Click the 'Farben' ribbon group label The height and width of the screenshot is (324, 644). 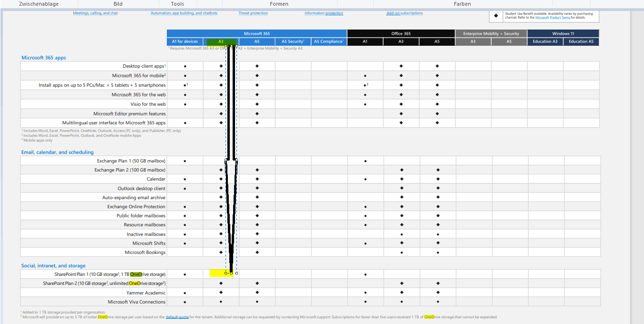[462, 4]
